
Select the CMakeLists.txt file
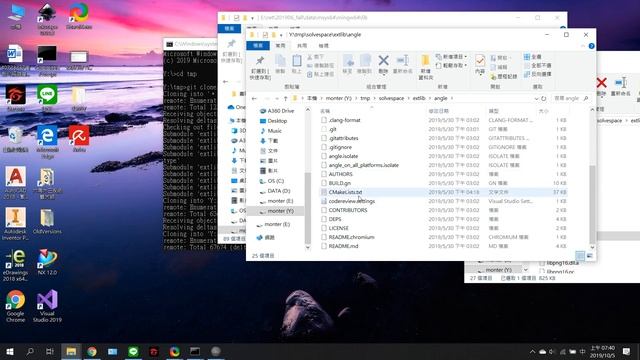345,192
